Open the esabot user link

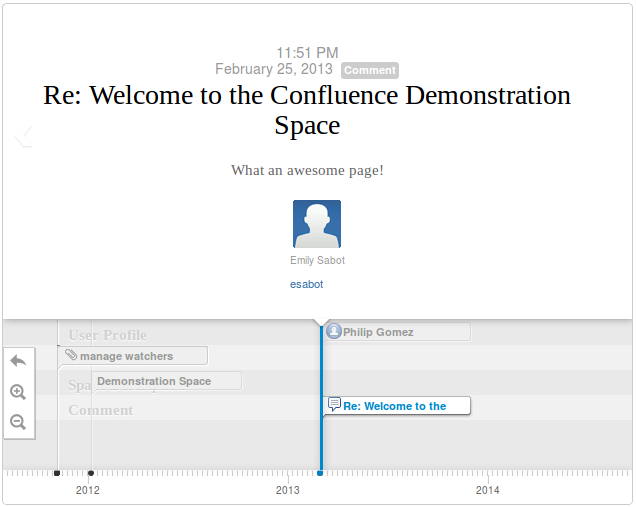(x=307, y=284)
